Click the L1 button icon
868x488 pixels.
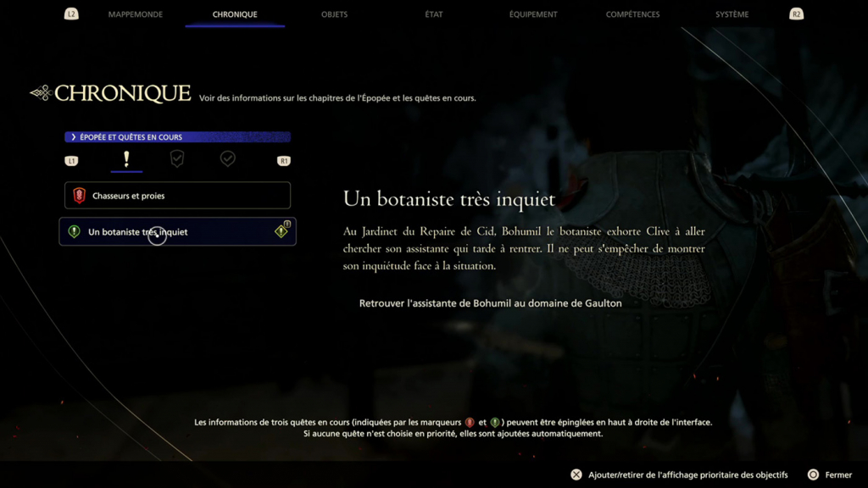71,161
